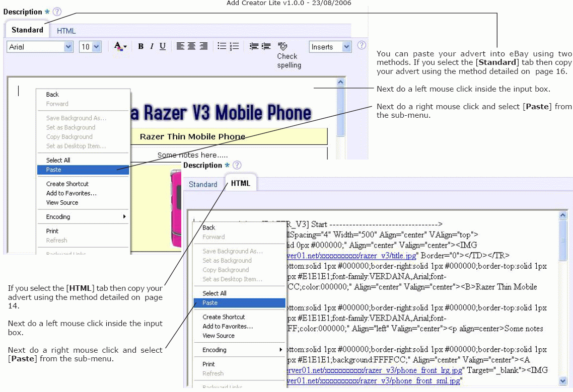The width and height of the screenshot is (573, 392).
Task: Switch to Standard tab in lower editor
Action: (x=203, y=185)
